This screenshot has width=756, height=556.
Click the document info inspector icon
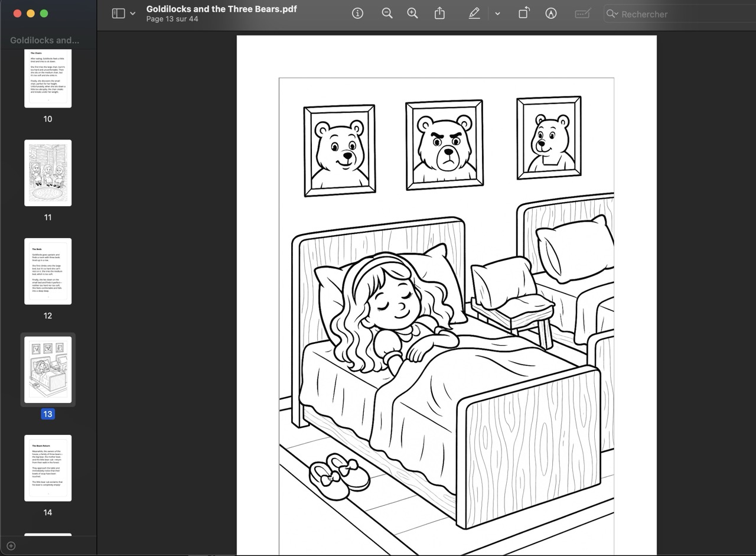357,14
